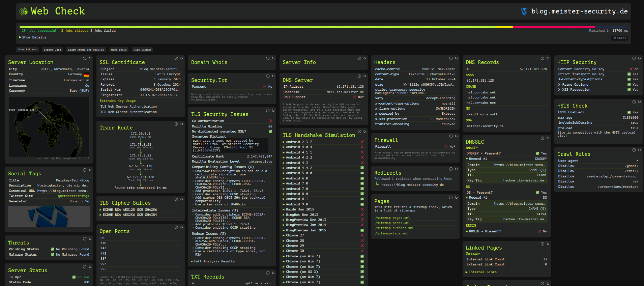Click the jobs progress bar
The image size is (644, 286).
(324, 27)
